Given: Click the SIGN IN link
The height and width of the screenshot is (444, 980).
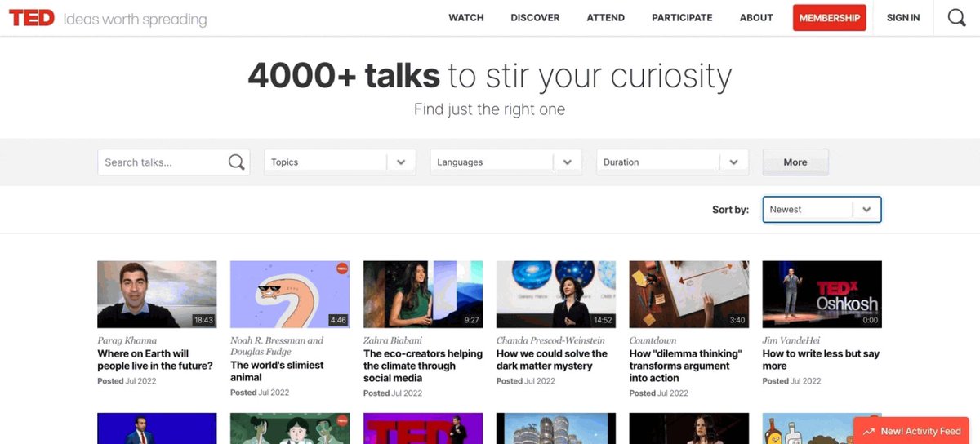Looking at the screenshot, I should [x=903, y=17].
